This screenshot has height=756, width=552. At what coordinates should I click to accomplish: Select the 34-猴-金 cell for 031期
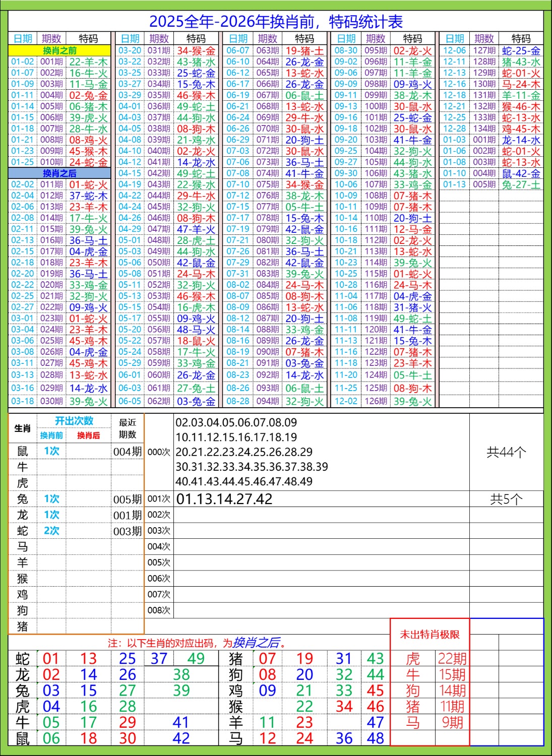pos(196,51)
